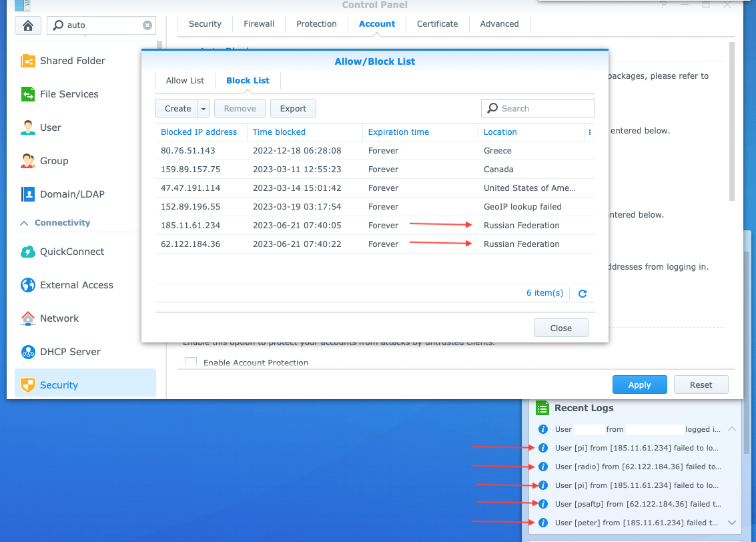Sort by Time blocked column header
Image resolution: width=756 pixels, height=542 pixels.
point(279,132)
